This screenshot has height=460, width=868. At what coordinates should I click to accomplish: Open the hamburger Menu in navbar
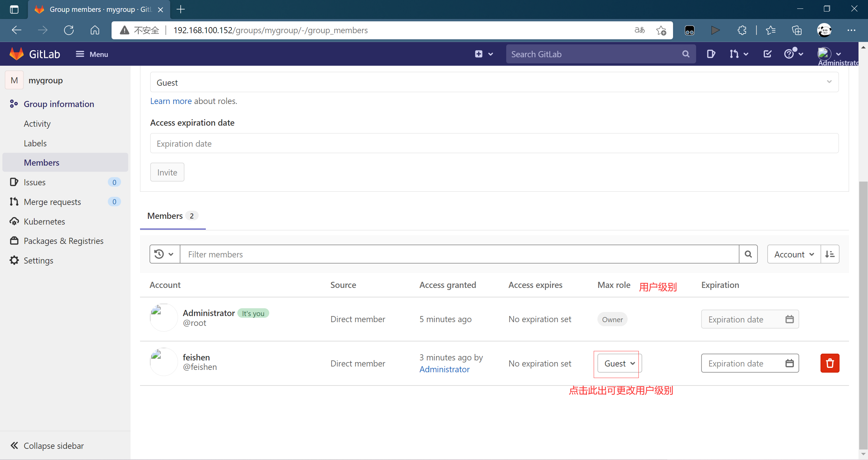[x=92, y=54]
